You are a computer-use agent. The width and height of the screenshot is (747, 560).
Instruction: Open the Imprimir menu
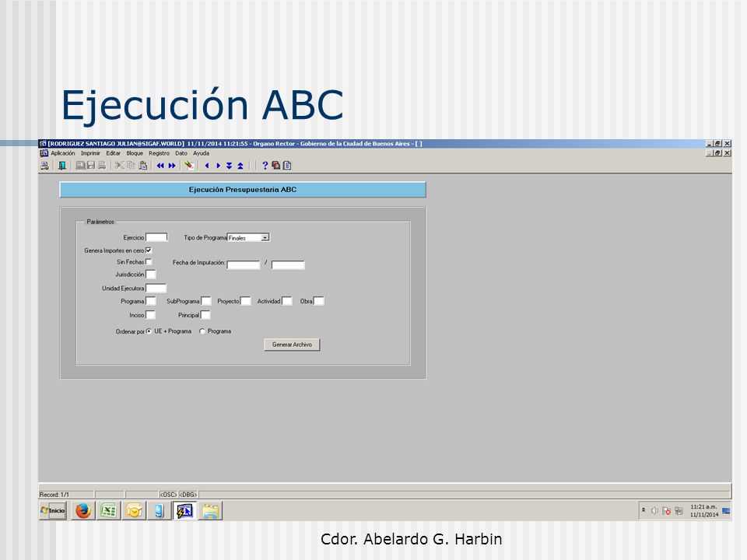pyautogui.click(x=90, y=153)
